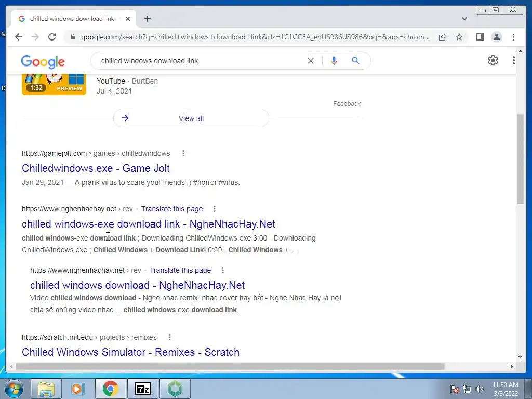Open the tab search dropdown arrow
Image resolution: width=532 pixels, height=399 pixels.
click(x=464, y=19)
